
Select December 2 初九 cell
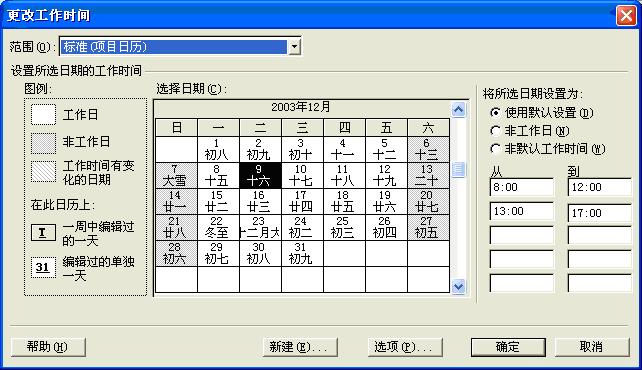click(260, 149)
